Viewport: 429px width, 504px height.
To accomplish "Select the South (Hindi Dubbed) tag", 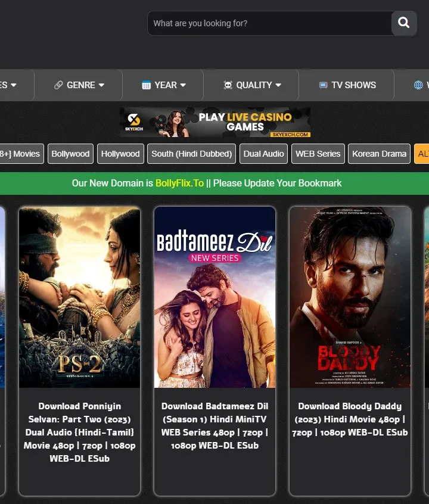I will click(192, 154).
